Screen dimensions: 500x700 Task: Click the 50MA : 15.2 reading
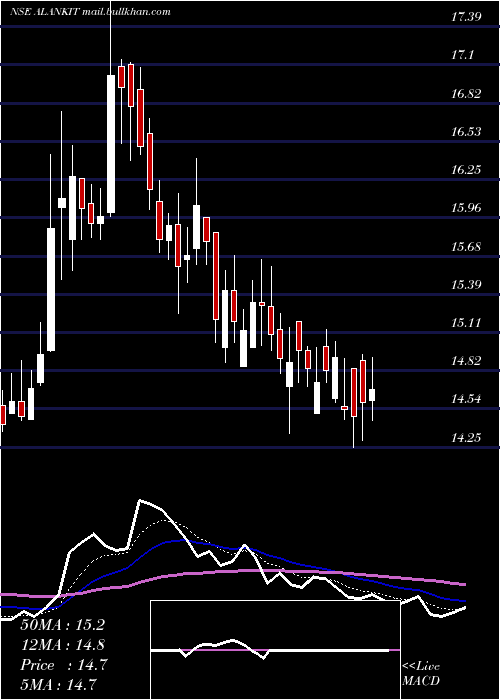63,625
